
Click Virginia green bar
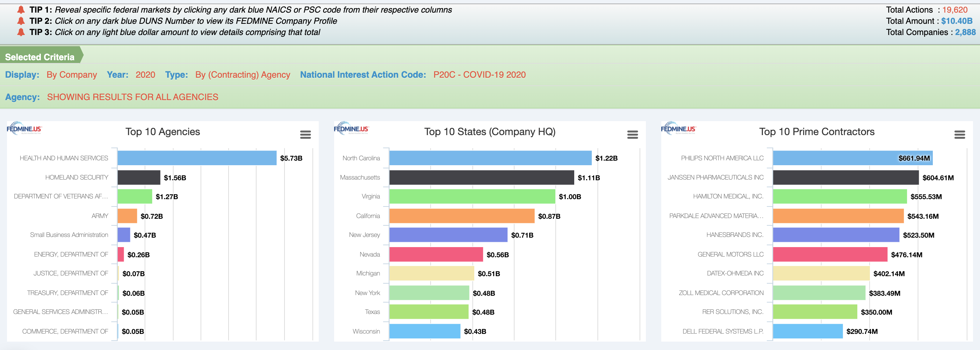(x=472, y=196)
